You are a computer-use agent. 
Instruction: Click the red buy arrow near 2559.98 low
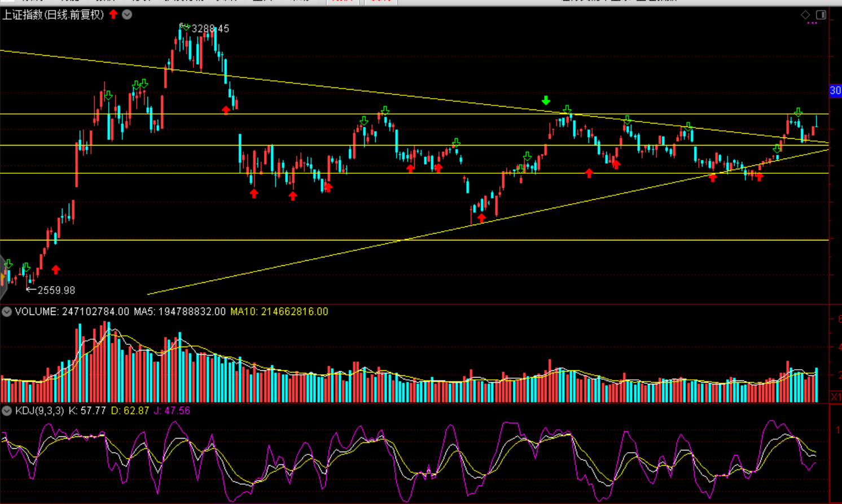(x=56, y=270)
